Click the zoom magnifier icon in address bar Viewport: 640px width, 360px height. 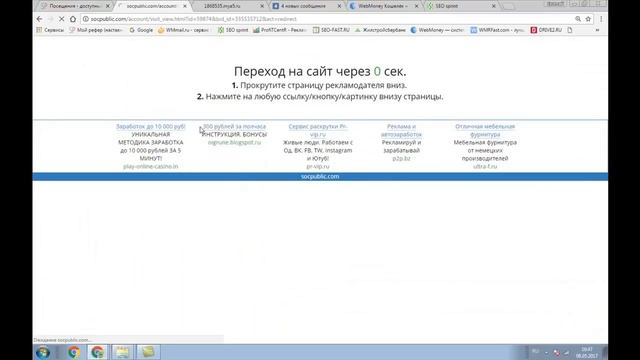tap(578, 19)
